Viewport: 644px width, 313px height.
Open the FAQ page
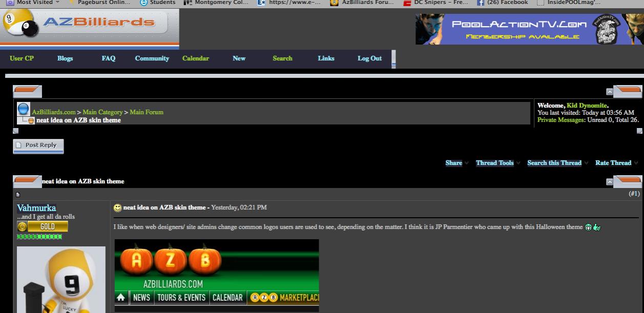[109, 58]
